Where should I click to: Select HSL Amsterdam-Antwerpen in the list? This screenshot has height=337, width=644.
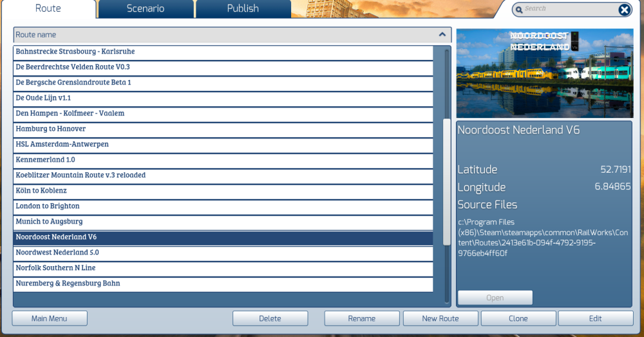coord(223,144)
